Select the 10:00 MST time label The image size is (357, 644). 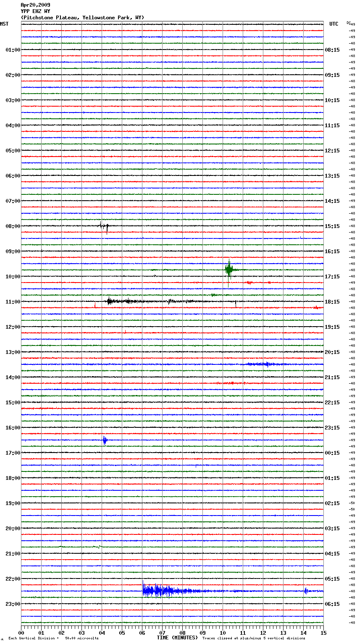coord(13,277)
